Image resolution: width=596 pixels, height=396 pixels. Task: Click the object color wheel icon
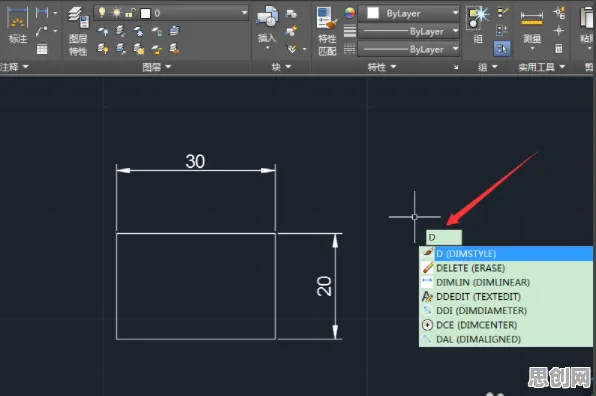point(350,13)
